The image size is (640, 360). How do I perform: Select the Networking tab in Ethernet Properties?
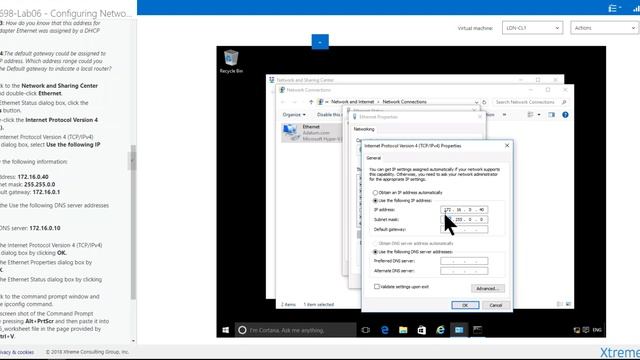coord(364,129)
